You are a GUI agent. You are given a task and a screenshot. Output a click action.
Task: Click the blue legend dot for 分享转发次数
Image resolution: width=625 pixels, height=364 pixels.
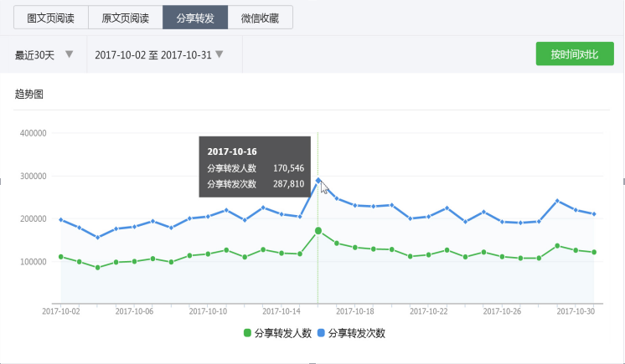[x=321, y=333]
